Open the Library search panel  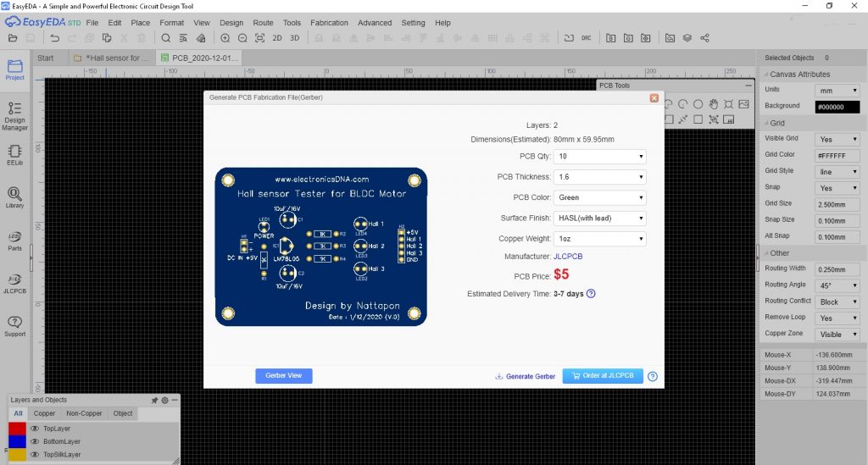tap(15, 197)
